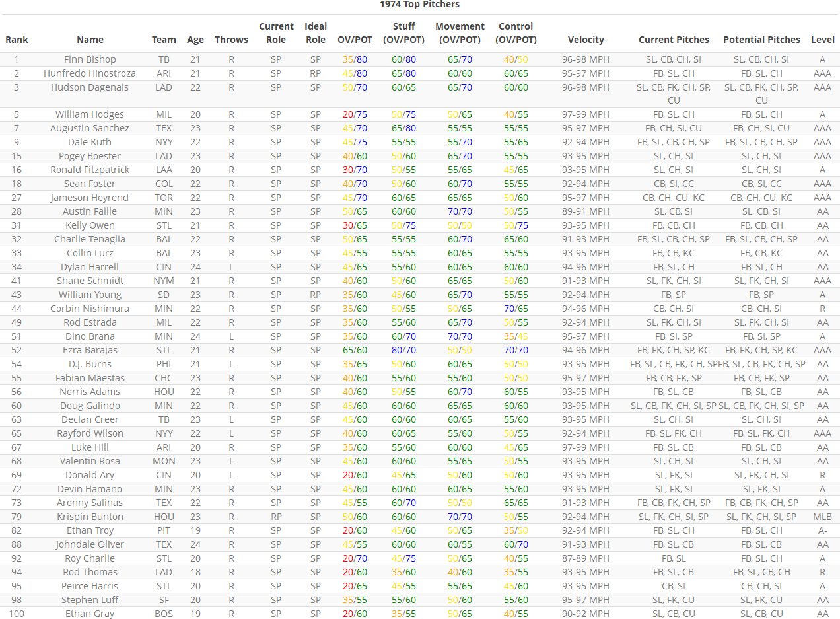Sort by Current Pitches column header
Image resolution: width=840 pixels, height=619 pixels.
tap(674, 40)
